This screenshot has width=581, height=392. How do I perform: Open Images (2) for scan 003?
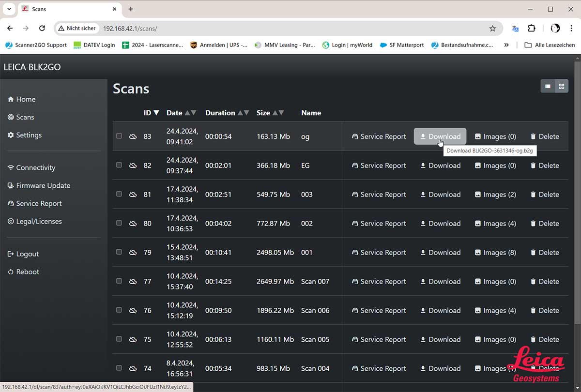click(495, 195)
